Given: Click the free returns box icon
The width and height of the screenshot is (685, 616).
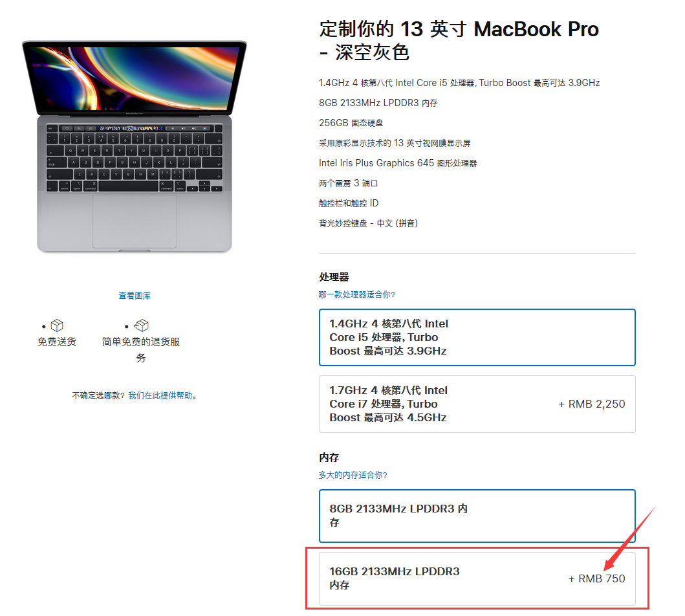Looking at the screenshot, I should 141,325.
